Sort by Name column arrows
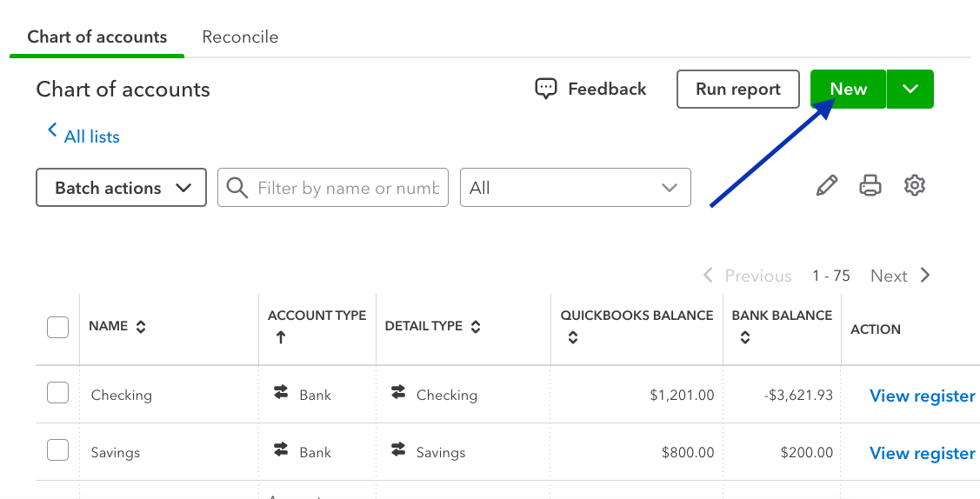The height and width of the screenshot is (499, 980). [x=141, y=327]
